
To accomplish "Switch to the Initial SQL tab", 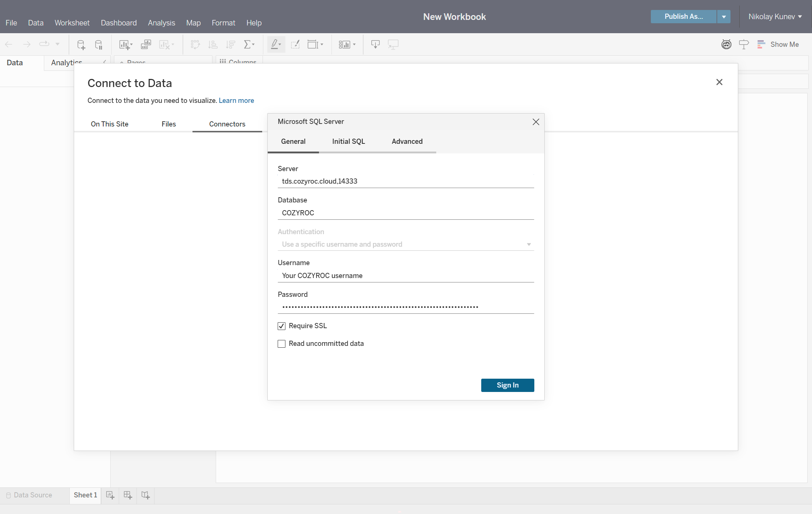I will click(348, 142).
